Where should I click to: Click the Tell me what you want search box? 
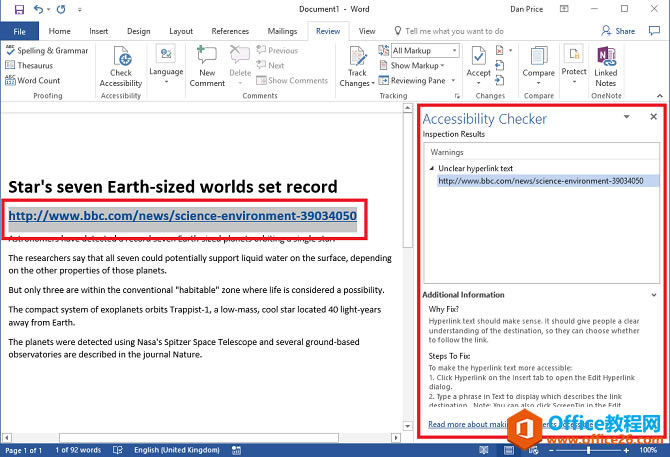460,31
